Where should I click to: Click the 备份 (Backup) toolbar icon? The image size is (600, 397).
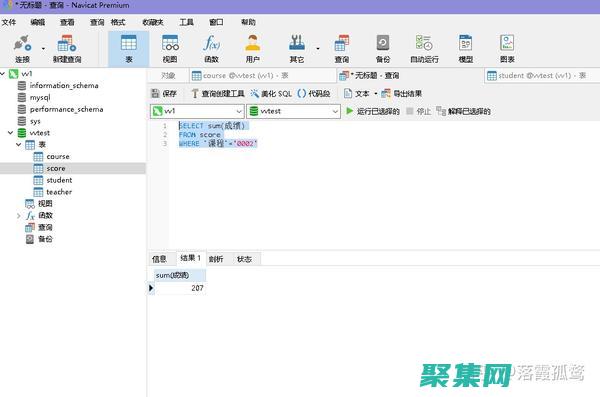coord(383,49)
